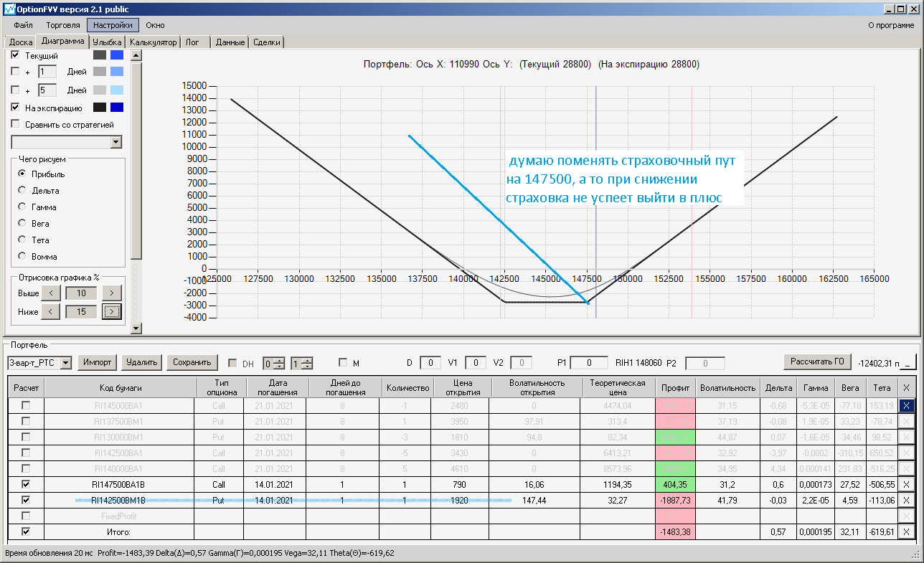Toggle the DH checkbox
This screenshot has height=563, width=924.
point(232,364)
